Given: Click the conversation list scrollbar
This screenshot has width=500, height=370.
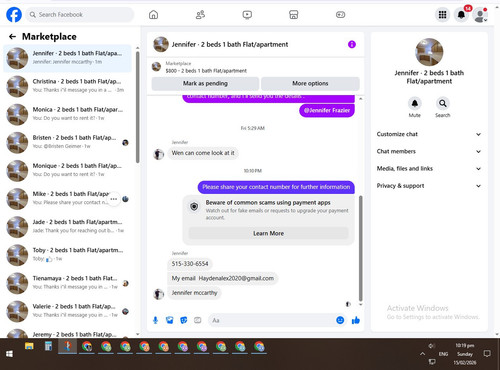Looking at the screenshot, I should [137, 107].
